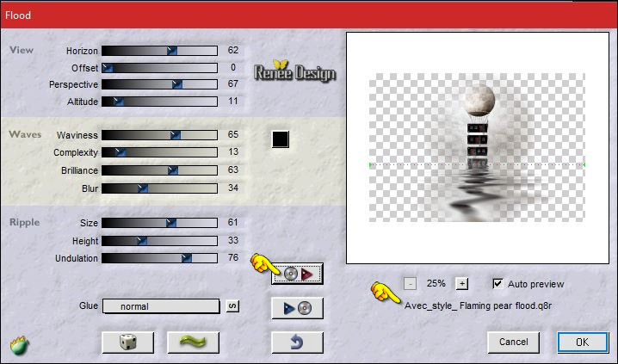Click the Blur value 34
618x364 pixels.
coord(233,188)
